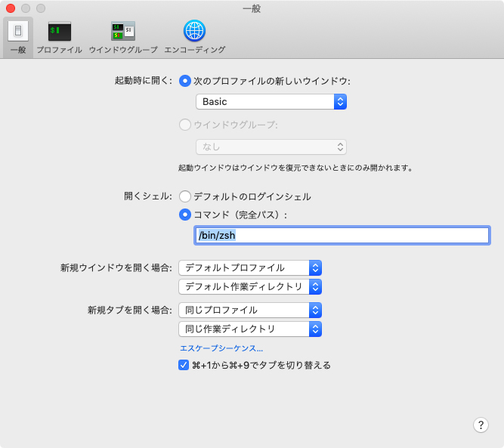Toggle ⌘+1から⌘+9でタブを切り替える checkbox
The image size is (504, 448).
[184, 365]
